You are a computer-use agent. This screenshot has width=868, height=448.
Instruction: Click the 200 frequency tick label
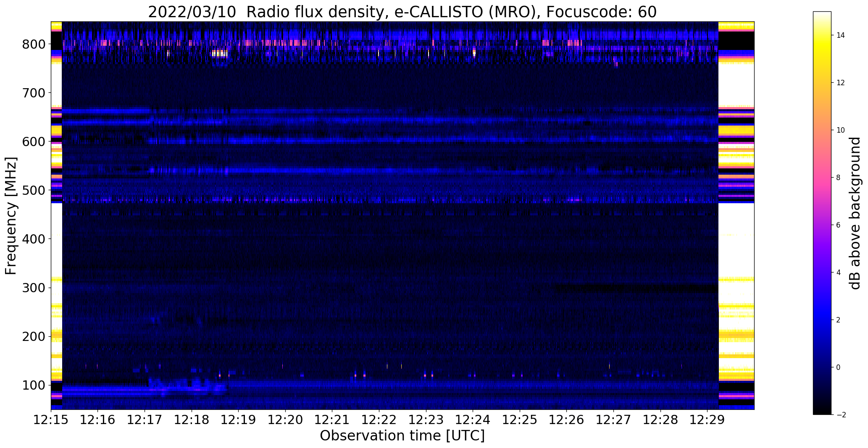click(34, 336)
